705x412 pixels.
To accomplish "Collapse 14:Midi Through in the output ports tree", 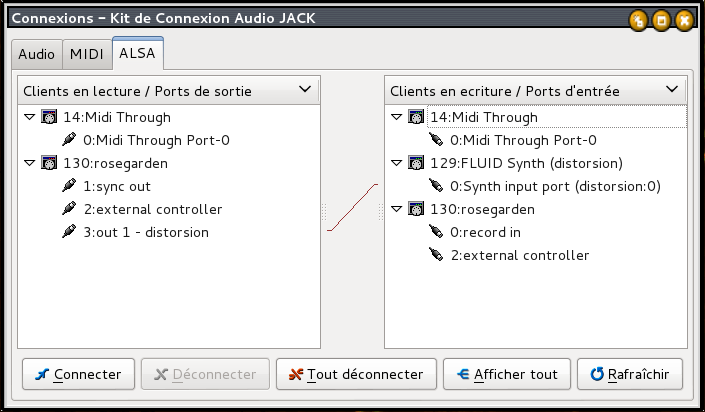I will [x=29, y=118].
